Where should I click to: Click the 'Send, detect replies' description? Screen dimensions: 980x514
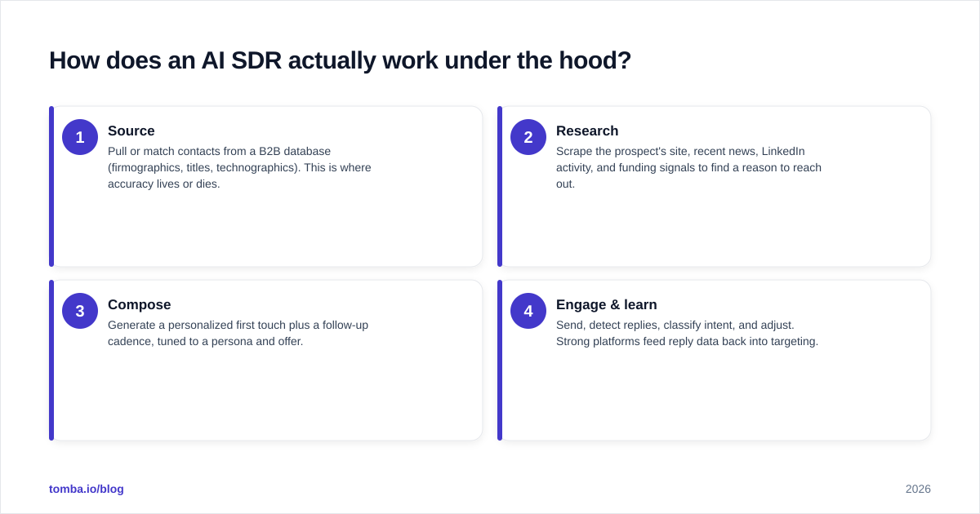[687, 333]
